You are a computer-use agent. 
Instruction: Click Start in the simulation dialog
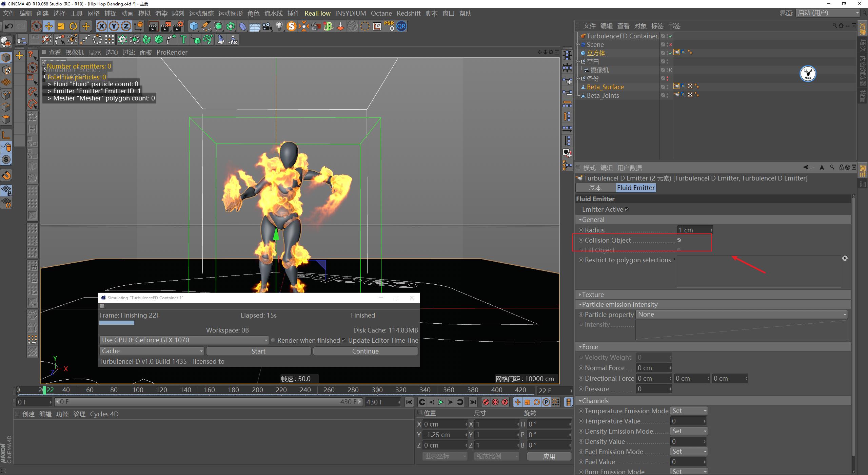click(258, 351)
